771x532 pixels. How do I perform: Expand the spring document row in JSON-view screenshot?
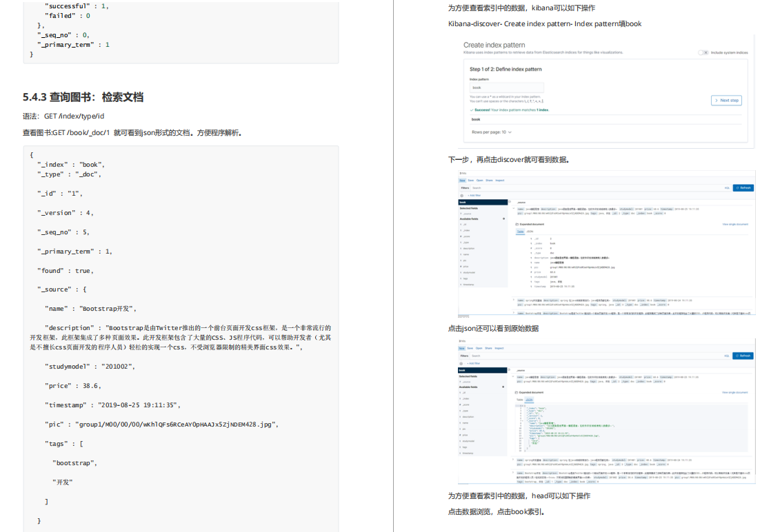pyautogui.click(x=513, y=460)
